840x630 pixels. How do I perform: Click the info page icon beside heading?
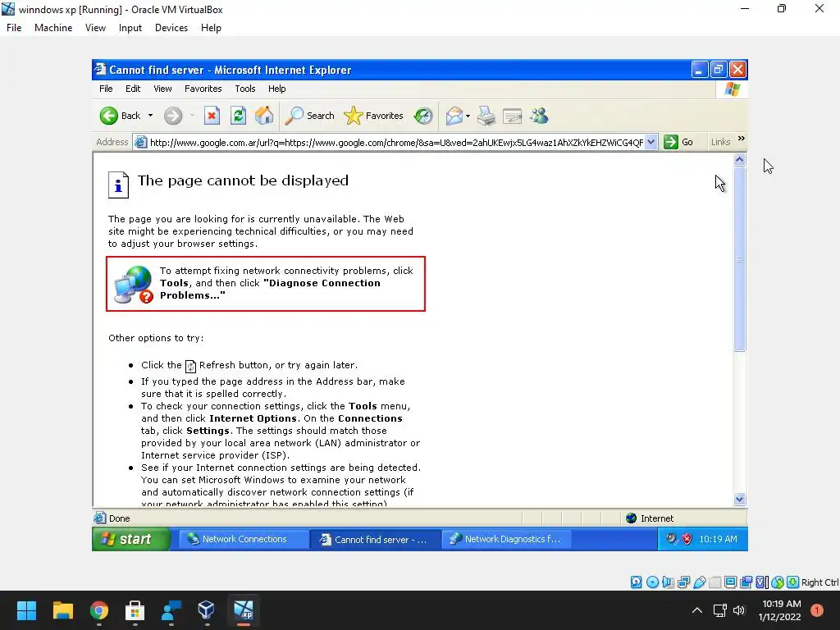click(x=118, y=185)
